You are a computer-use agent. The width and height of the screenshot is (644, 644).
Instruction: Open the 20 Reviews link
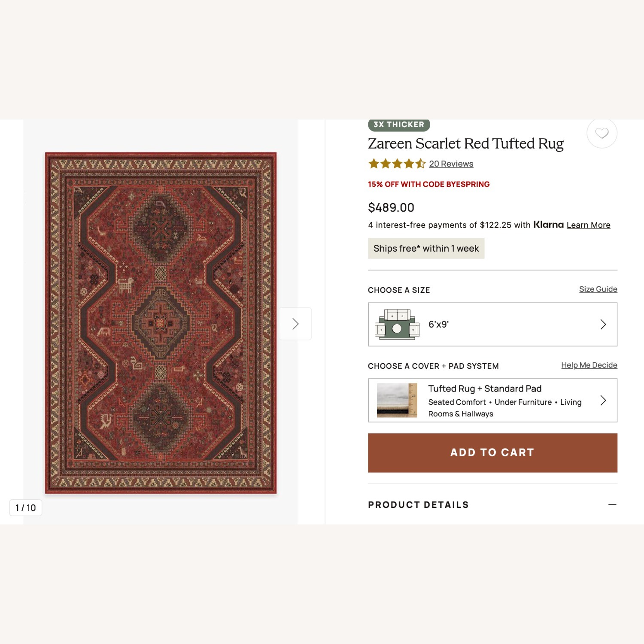[x=451, y=164]
